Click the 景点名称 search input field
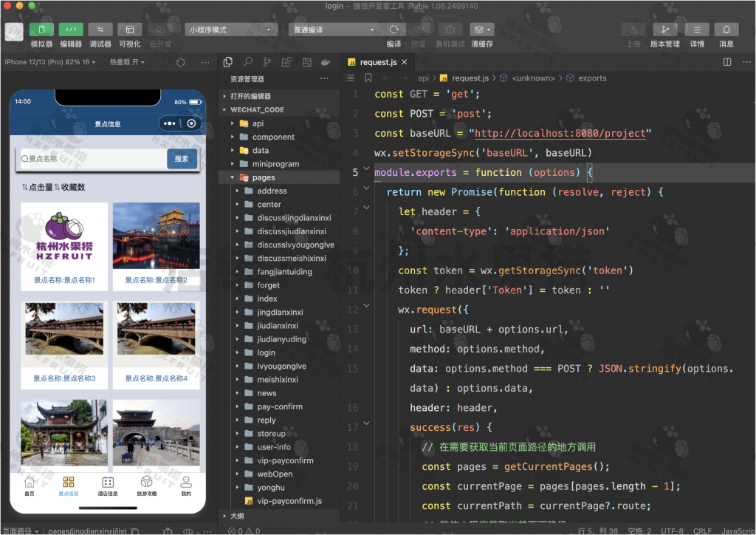This screenshot has width=756, height=535. tap(92, 159)
